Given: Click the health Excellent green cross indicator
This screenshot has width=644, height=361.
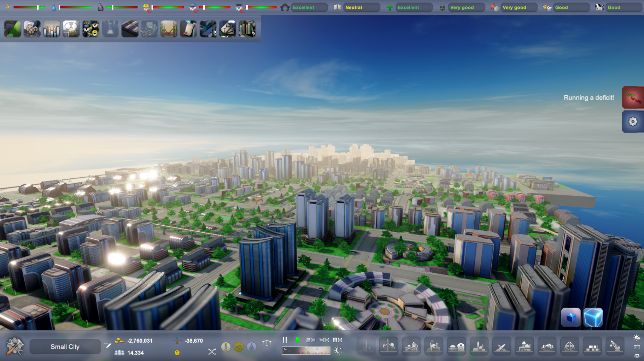Looking at the screenshot, I should pos(414,7).
